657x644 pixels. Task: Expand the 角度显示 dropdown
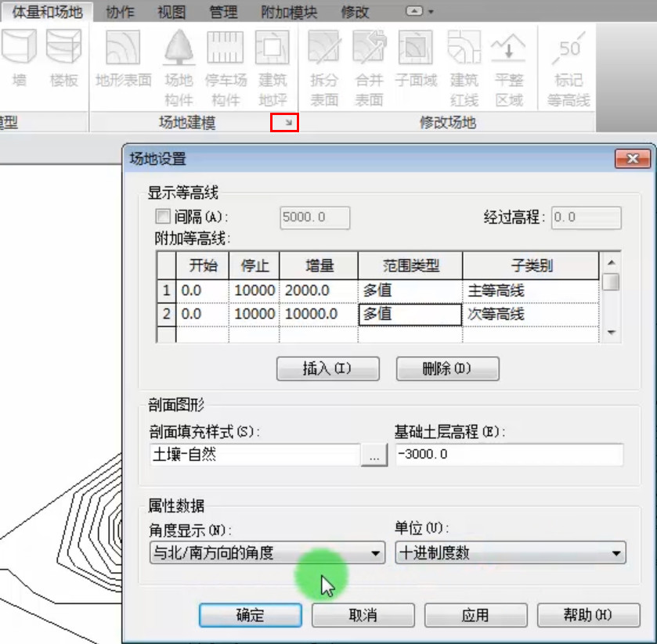[x=267, y=552]
